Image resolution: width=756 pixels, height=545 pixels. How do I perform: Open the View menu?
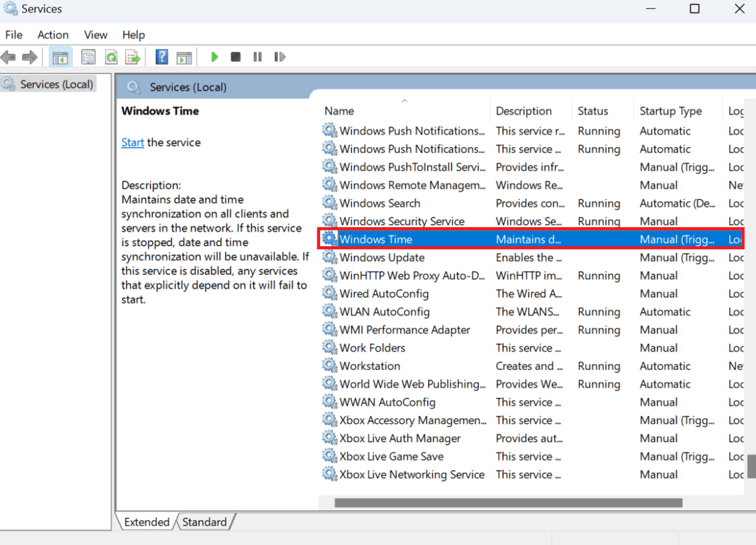96,35
